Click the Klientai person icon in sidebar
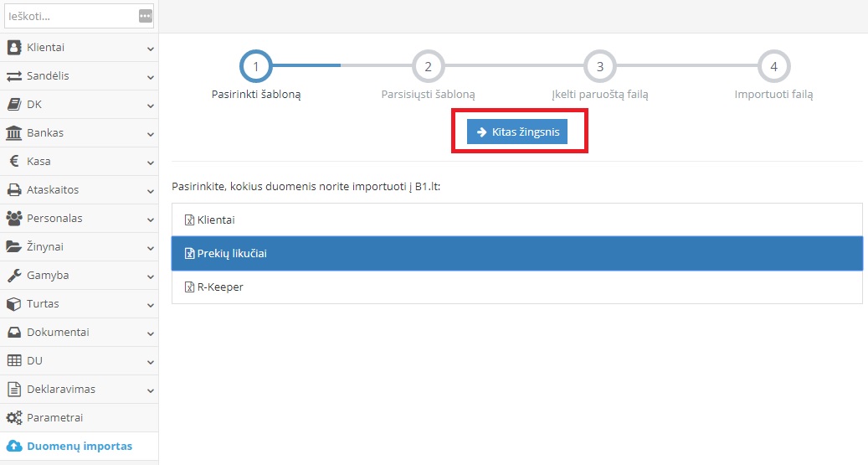Screen dimensions: 868x465 point(14,48)
